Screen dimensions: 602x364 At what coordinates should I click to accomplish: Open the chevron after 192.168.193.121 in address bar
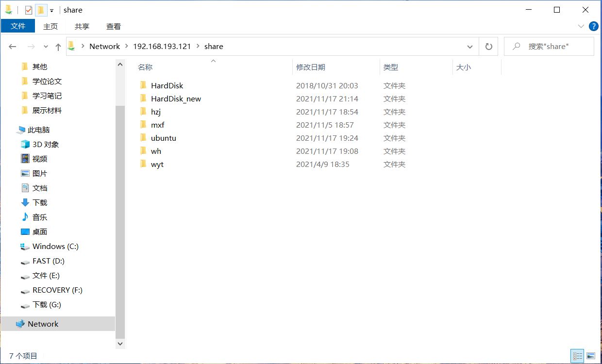click(x=197, y=46)
